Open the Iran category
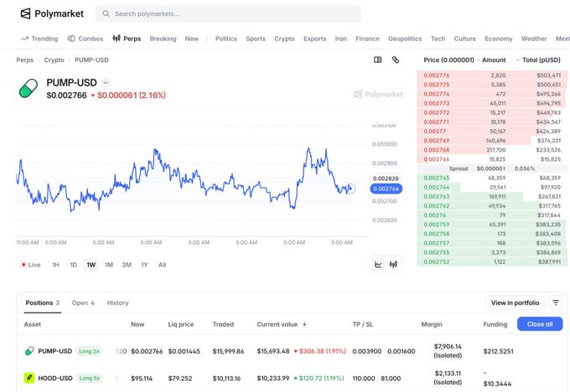 coord(340,39)
